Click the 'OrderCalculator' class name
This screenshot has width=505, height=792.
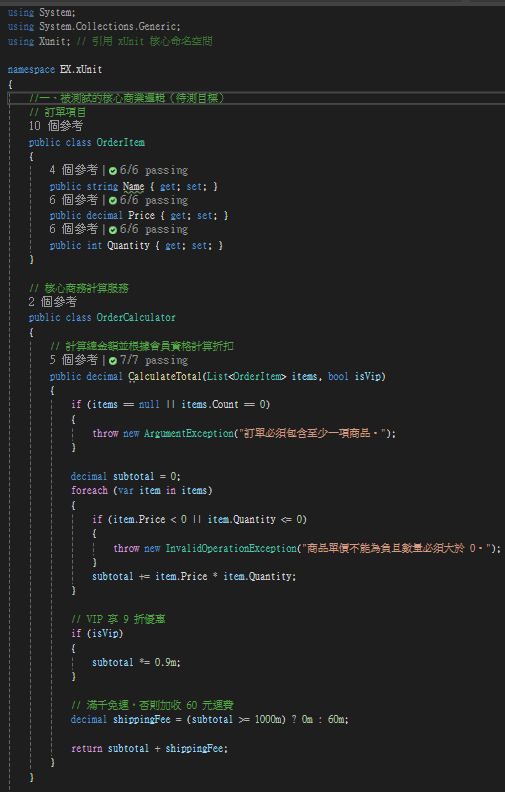click(x=136, y=318)
